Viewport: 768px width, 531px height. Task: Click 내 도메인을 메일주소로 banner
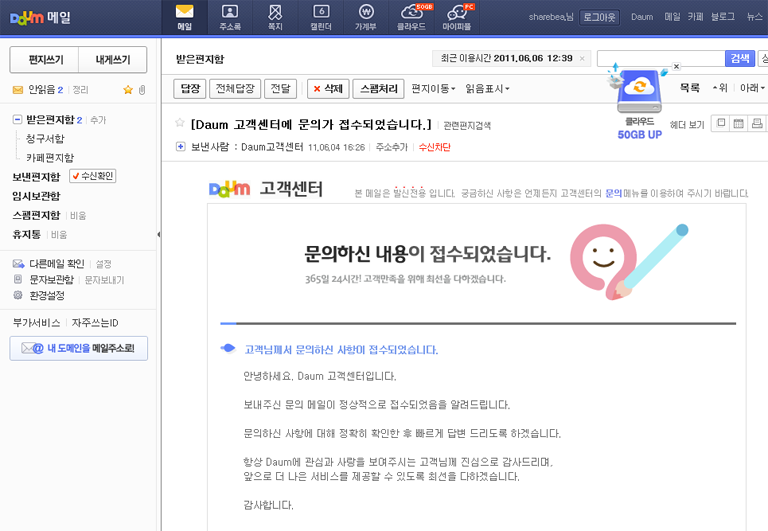coord(78,348)
